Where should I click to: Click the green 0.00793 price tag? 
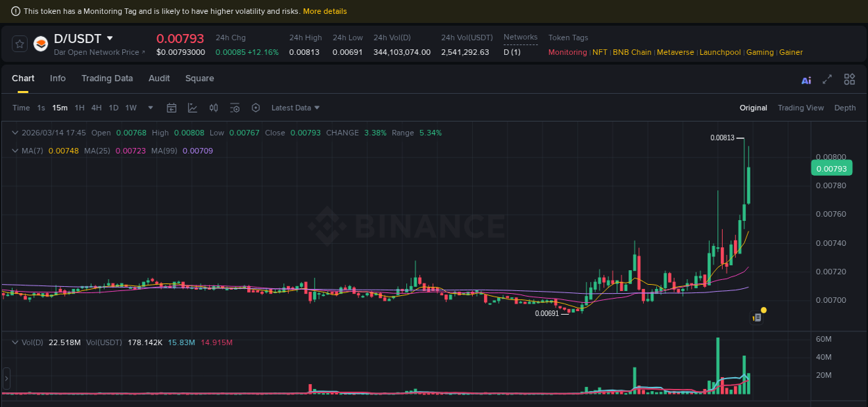coord(831,168)
